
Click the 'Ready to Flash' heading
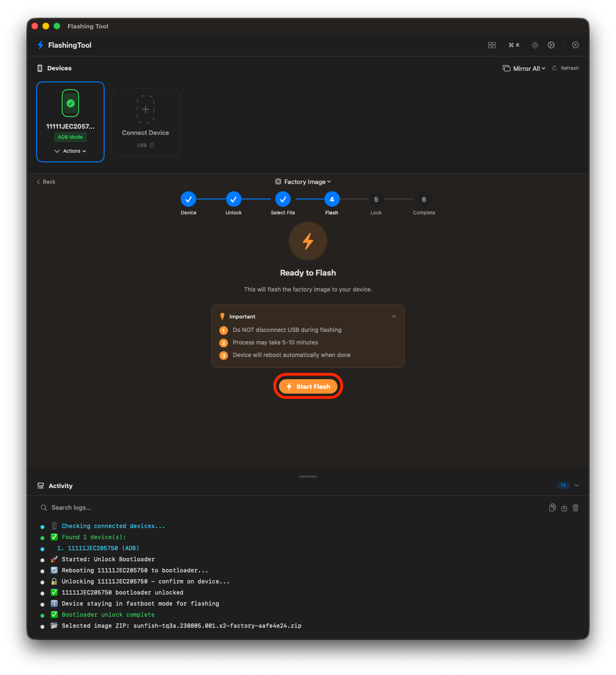coord(308,273)
